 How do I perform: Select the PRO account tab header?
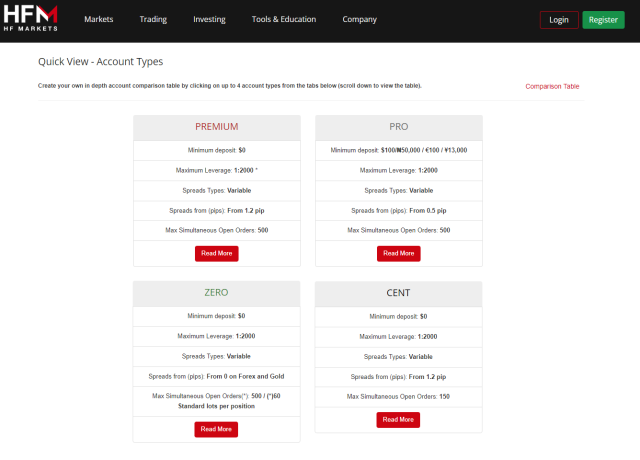point(399,128)
